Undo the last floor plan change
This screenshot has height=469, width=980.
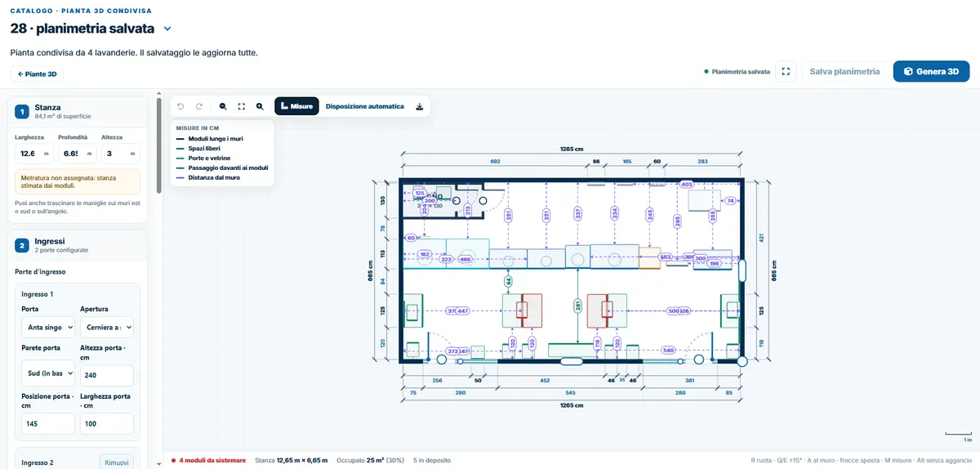click(180, 106)
